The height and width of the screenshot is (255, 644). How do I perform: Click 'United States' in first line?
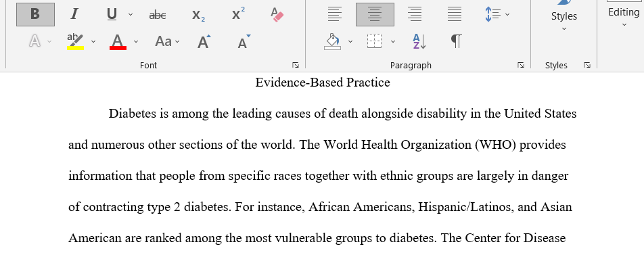(540, 114)
